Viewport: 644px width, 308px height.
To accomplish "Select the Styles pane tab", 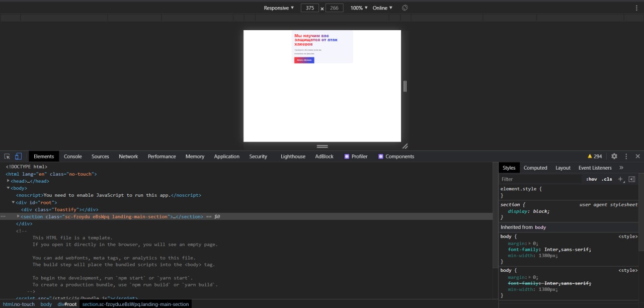I will point(509,168).
